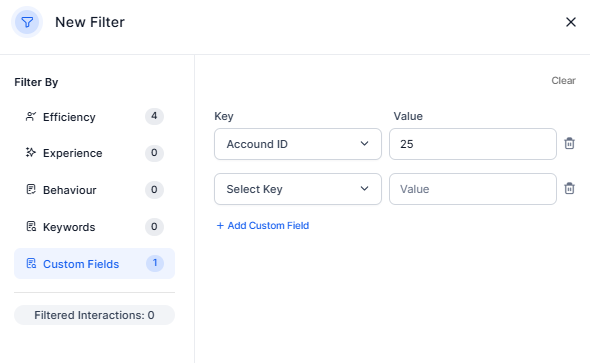590x363 pixels.
Task: Click the Keywords count badge 0
Action: pos(154,226)
